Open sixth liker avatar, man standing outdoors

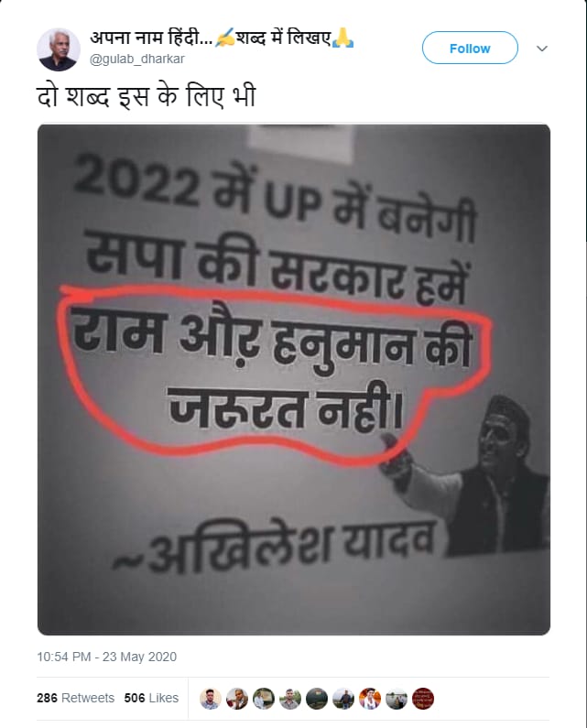click(343, 699)
